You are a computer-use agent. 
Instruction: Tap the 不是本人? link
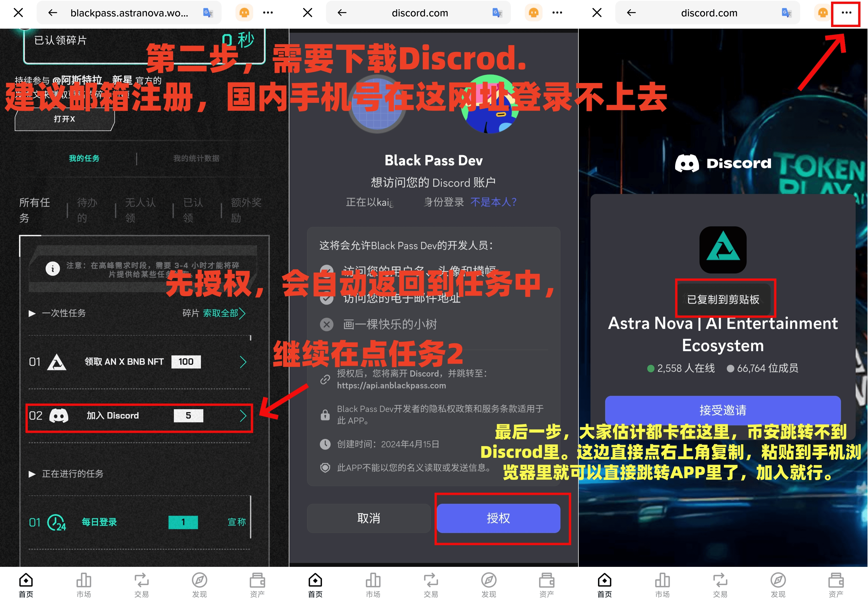tap(493, 202)
